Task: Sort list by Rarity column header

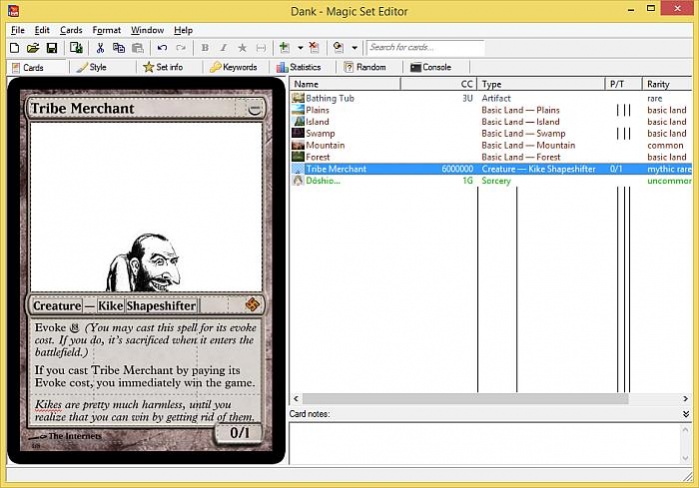Action: (667, 84)
